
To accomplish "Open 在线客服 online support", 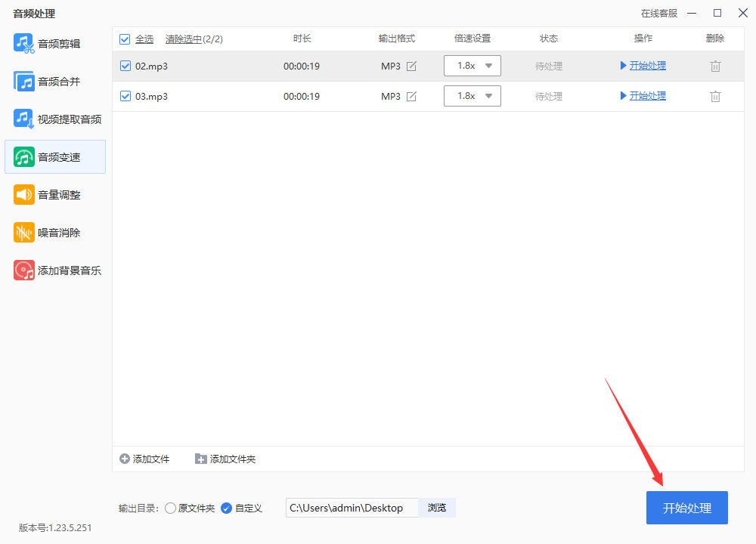I will coord(659,14).
